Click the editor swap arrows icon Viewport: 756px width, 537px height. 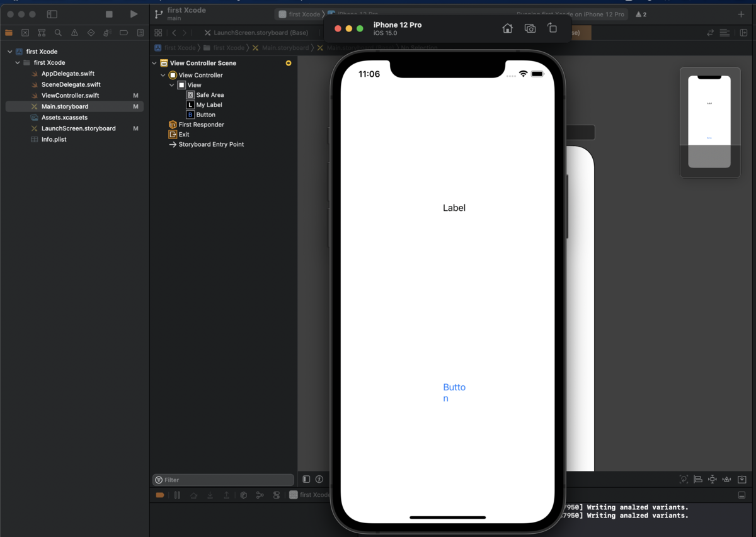coord(711,33)
